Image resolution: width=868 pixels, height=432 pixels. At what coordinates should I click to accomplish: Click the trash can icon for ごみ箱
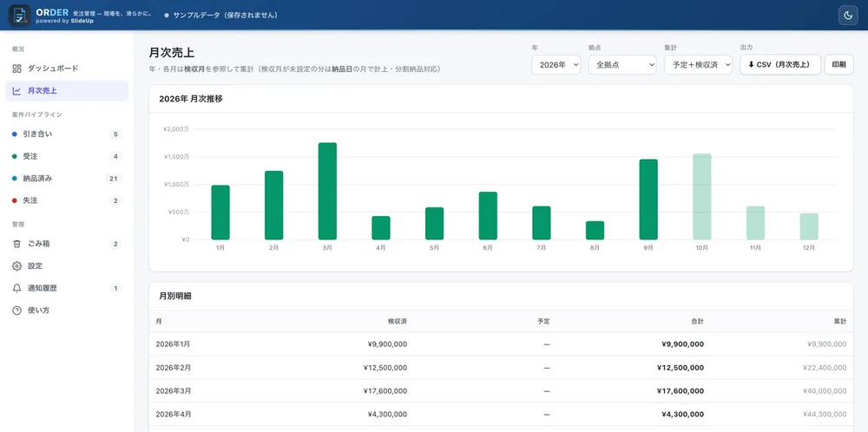click(x=16, y=244)
